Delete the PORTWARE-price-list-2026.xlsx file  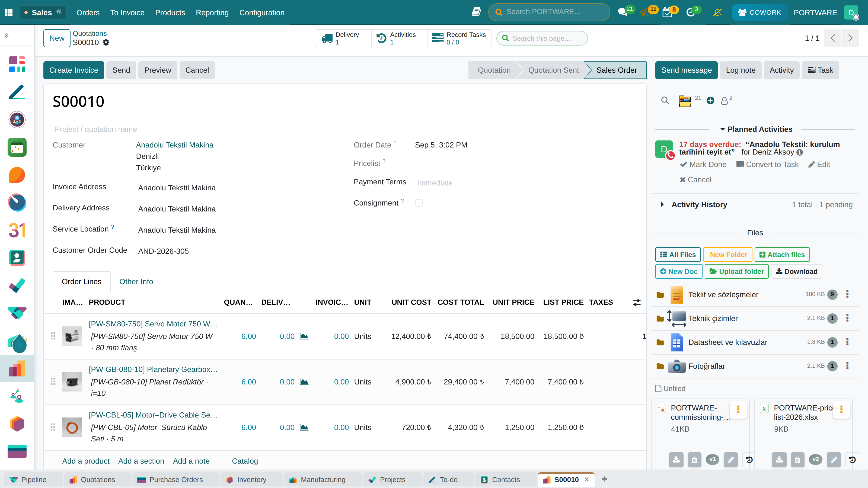[797, 460]
